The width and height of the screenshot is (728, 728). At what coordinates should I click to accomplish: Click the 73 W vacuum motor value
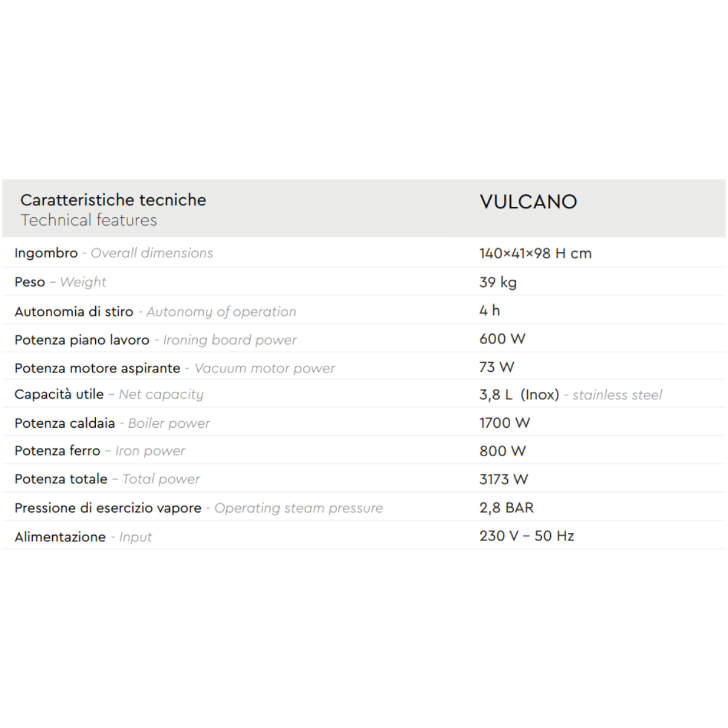coord(496,367)
